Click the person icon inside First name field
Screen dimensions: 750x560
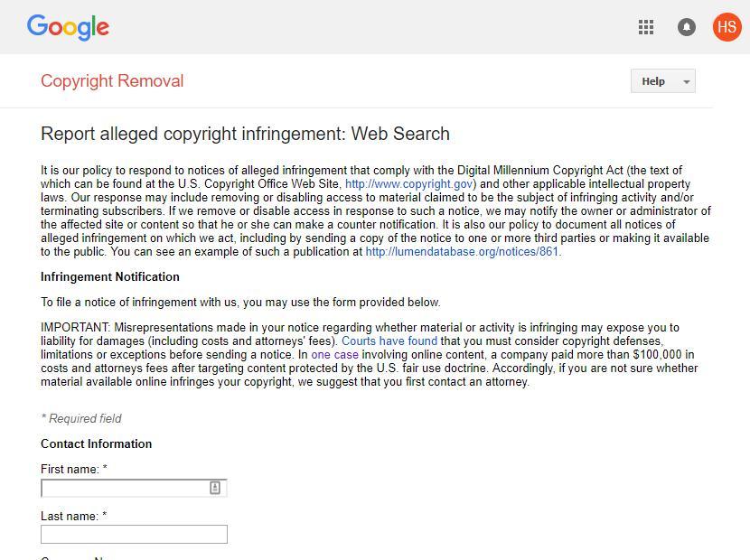[214, 487]
